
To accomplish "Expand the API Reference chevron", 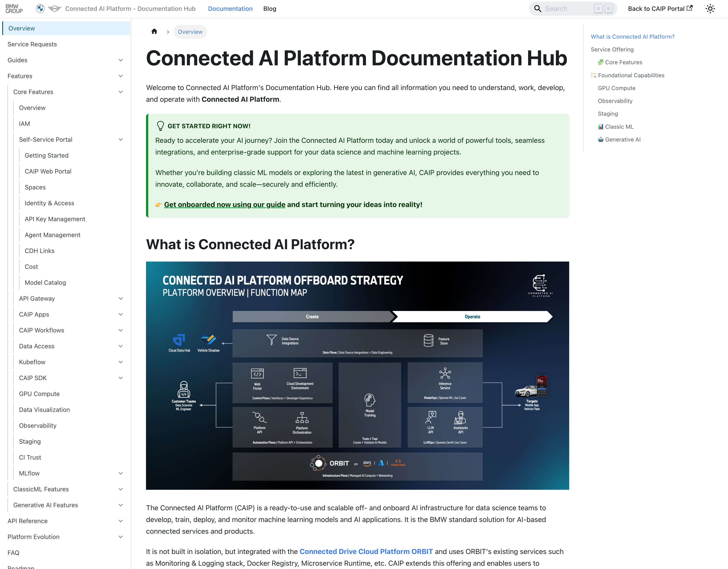I will [121, 521].
